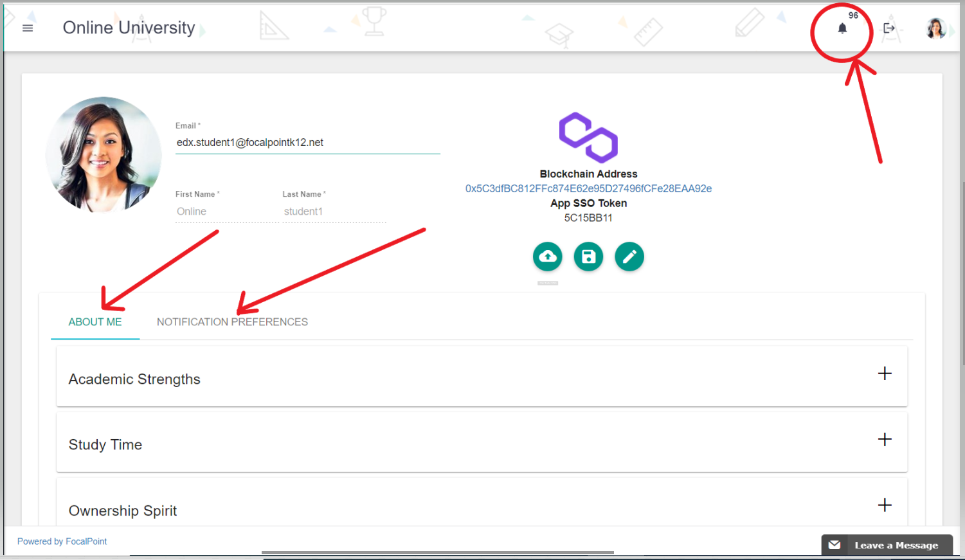This screenshot has height=560, width=965.
Task: Click the purple Polygon blockchain logo
Action: point(588,138)
